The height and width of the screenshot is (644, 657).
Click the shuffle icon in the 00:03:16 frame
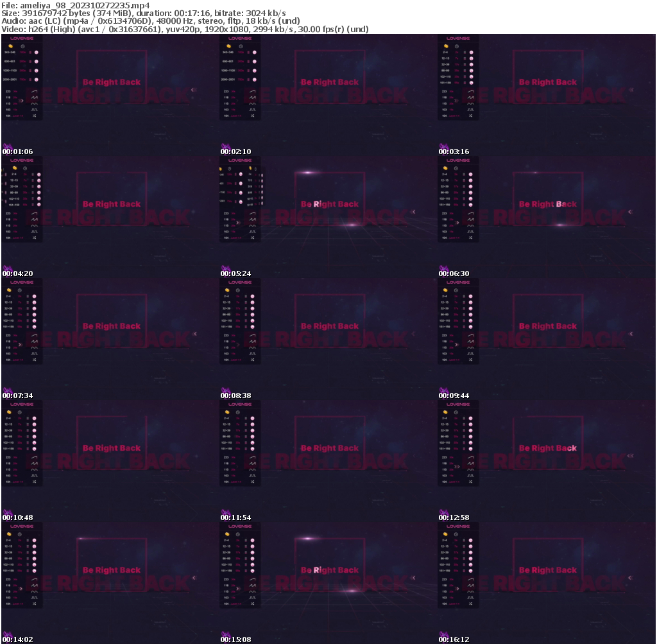coord(470,116)
